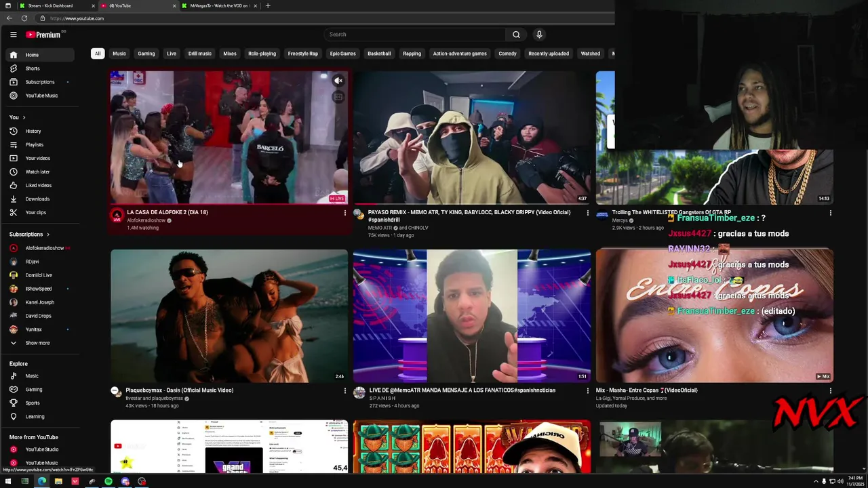Image resolution: width=868 pixels, height=488 pixels.
Task: Open Subscriptions in the sidebar
Action: point(40,82)
